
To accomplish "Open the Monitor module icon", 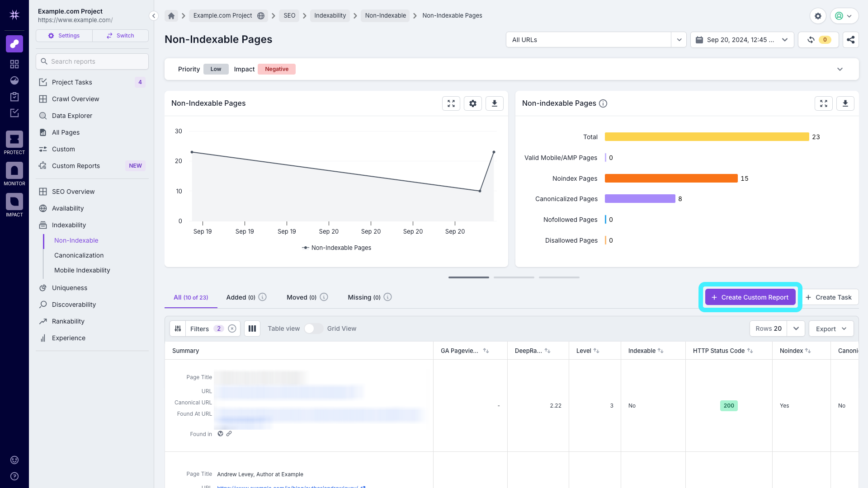I will (14, 171).
